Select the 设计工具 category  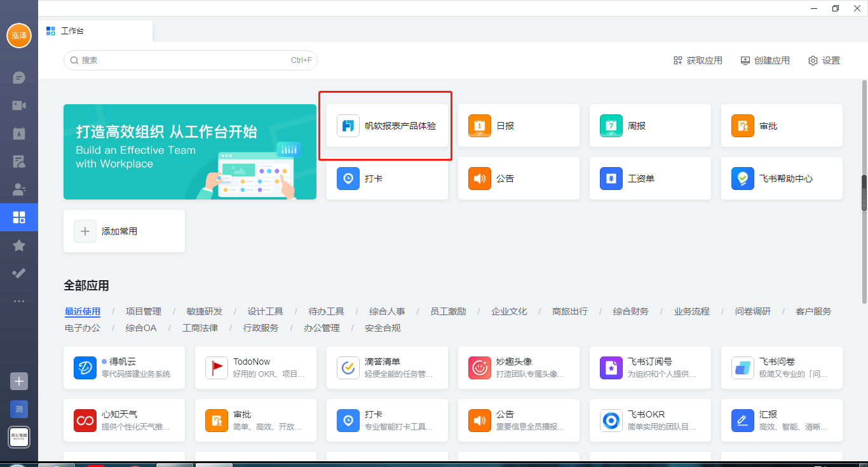point(266,311)
